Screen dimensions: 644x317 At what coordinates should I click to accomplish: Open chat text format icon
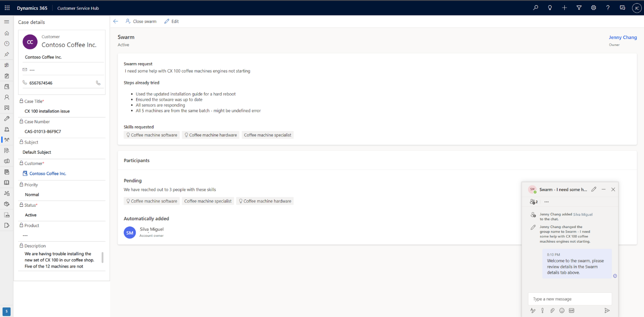533,311
